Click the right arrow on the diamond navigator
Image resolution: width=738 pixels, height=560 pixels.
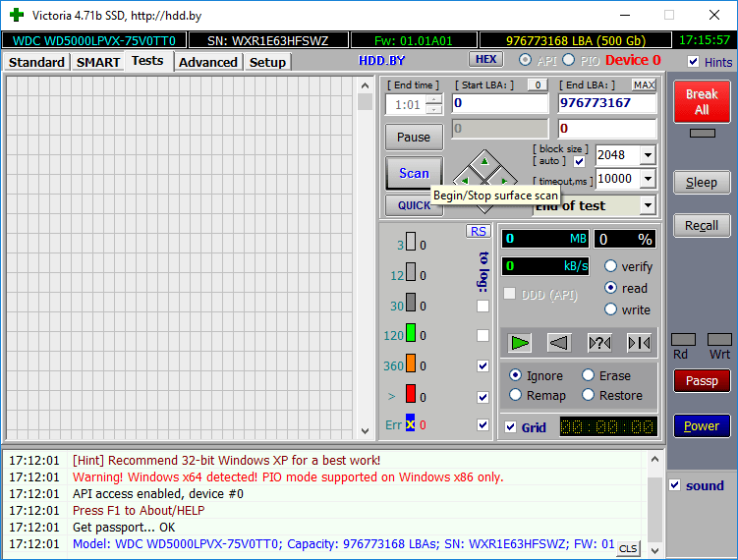[x=504, y=181]
